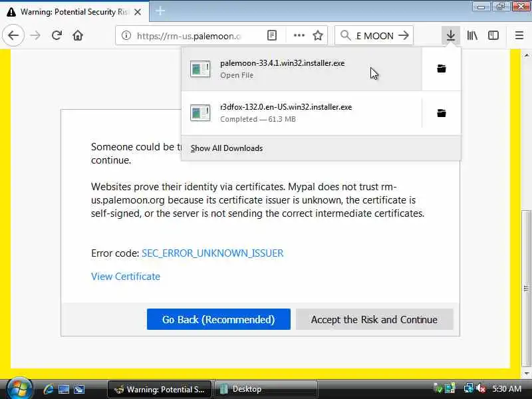Toggle the downloads panel button
Screen dimensions: 532x399
pyautogui.click(x=451, y=35)
